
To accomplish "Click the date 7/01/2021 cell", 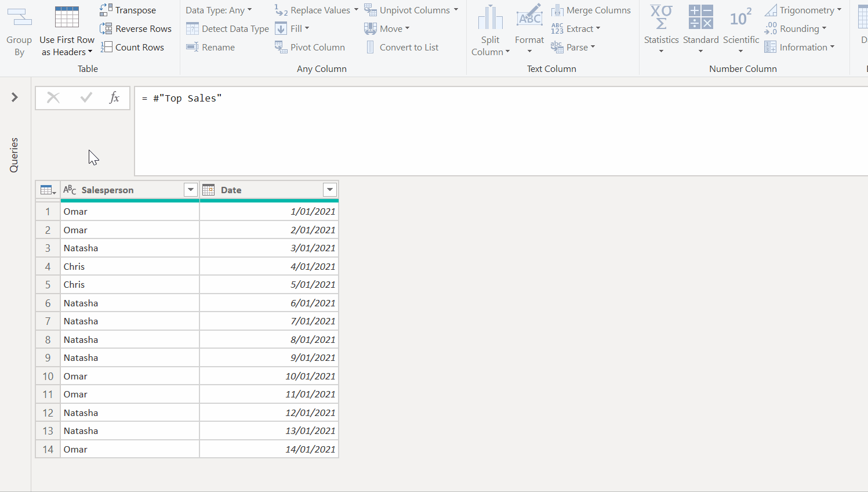I will click(x=269, y=321).
